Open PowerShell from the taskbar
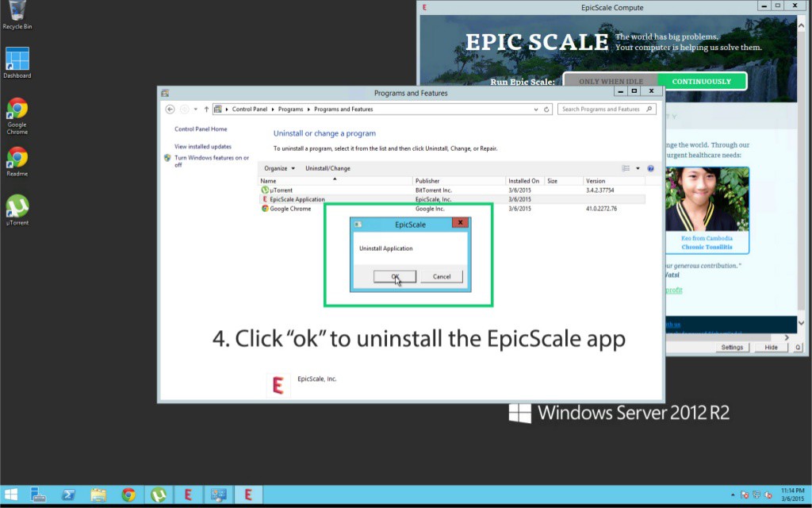This screenshot has height=508, width=812. [x=69, y=495]
